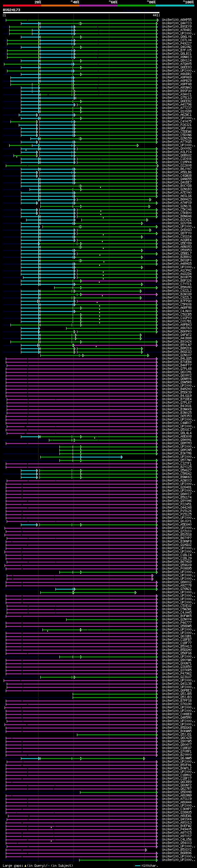The image size is (197, 868).
Task: Select hit label UniRef100_O65353
Action: pos(177,416)
